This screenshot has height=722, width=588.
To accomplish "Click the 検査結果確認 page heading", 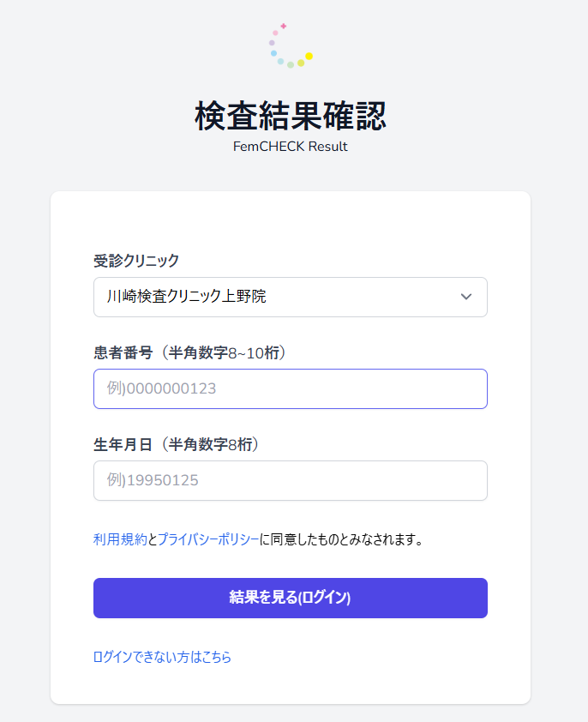I will point(290,116).
